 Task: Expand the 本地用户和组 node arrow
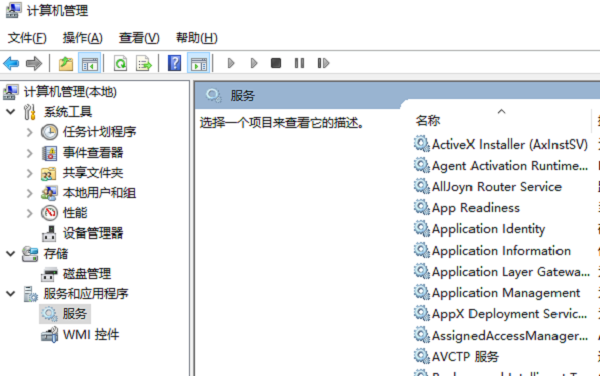[x=29, y=193]
